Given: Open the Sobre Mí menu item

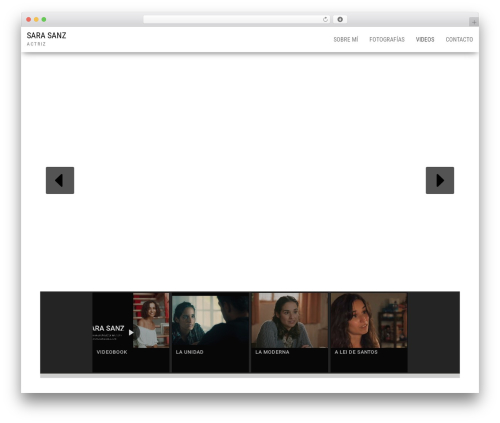Looking at the screenshot, I should pos(346,39).
